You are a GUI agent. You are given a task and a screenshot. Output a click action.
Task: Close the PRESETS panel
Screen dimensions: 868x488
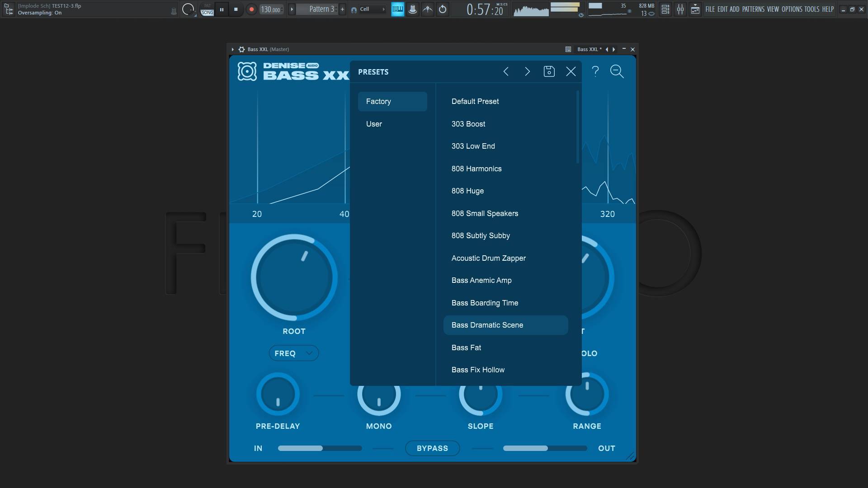(x=571, y=71)
